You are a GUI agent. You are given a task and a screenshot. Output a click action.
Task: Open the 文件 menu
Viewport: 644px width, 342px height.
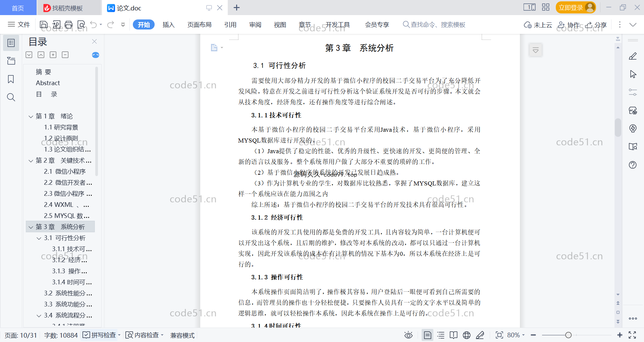coord(19,24)
